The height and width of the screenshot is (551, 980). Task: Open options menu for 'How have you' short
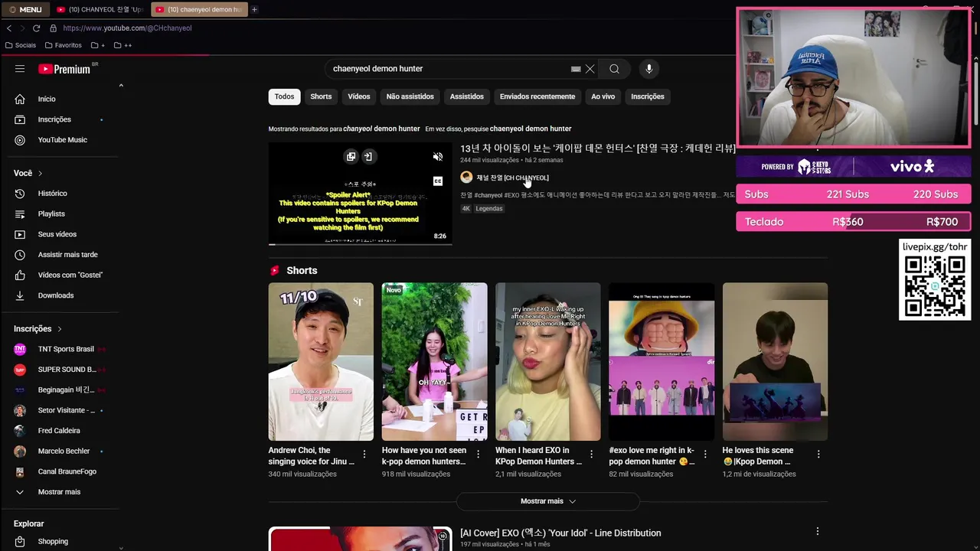tap(478, 455)
